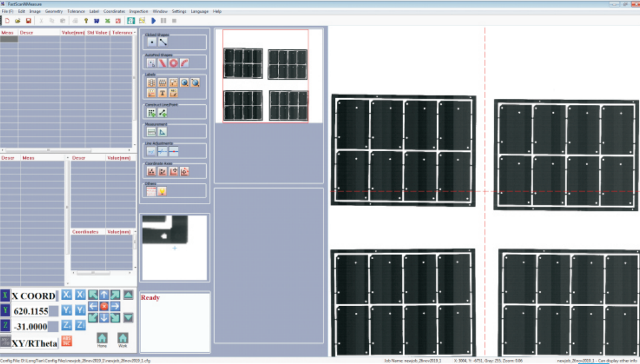Open the Geometry menu
This screenshot has height=364, width=640.
pyautogui.click(x=54, y=11)
